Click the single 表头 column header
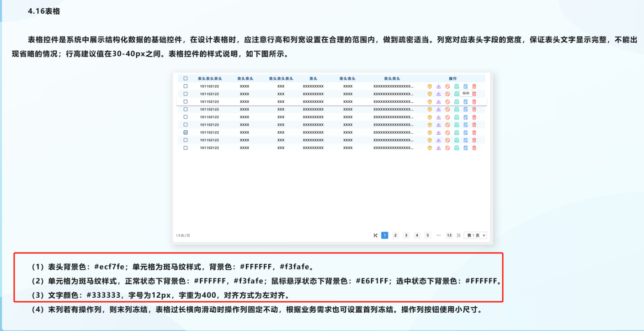 (x=313, y=79)
